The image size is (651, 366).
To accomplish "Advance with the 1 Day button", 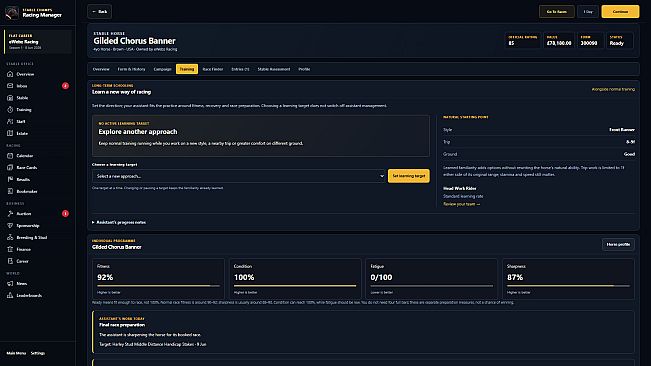I will (x=587, y=12).
